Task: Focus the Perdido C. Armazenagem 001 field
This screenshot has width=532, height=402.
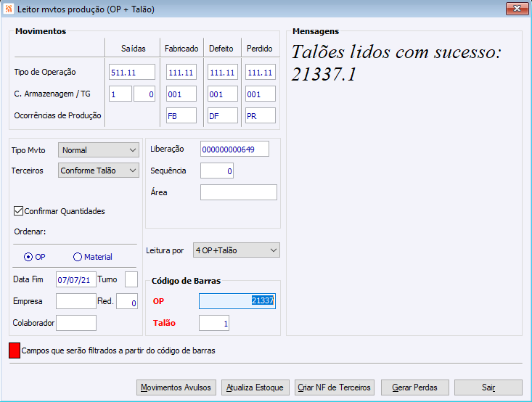Action: [261, 94]
